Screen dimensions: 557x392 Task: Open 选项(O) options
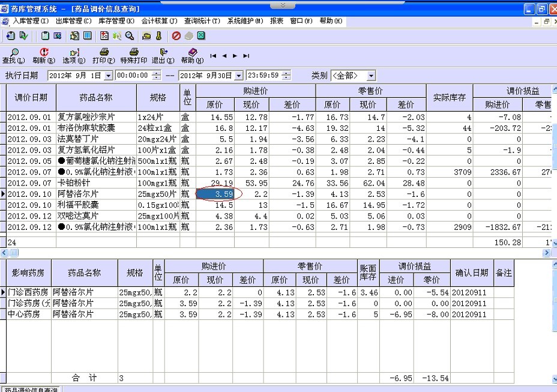click(x=74, y=56)
